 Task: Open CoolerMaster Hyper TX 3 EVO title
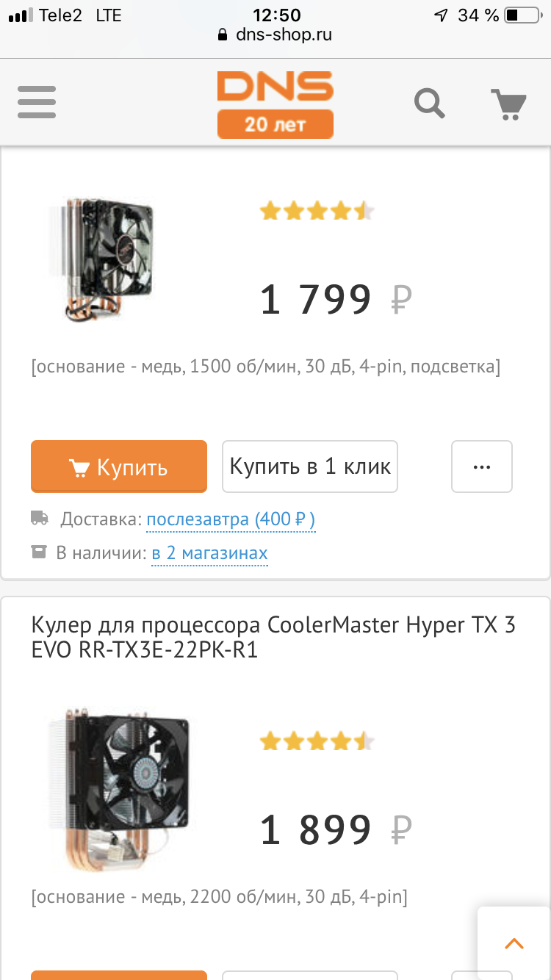(273, 638)
